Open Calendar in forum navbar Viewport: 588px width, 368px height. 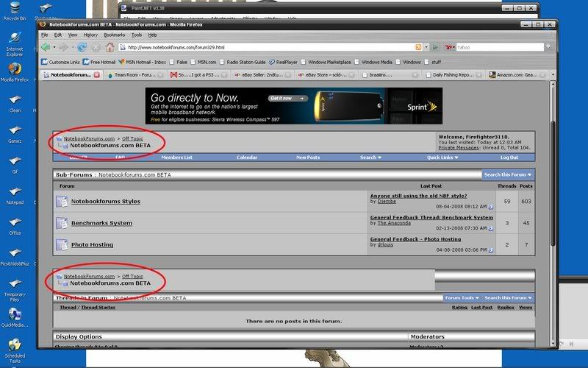click(247, 158)
